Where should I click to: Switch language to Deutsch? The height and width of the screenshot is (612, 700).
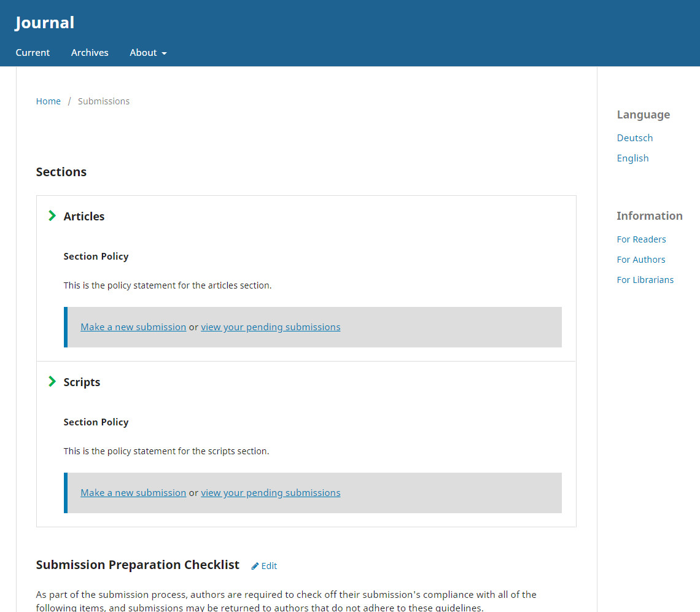[x=635, y=138]
